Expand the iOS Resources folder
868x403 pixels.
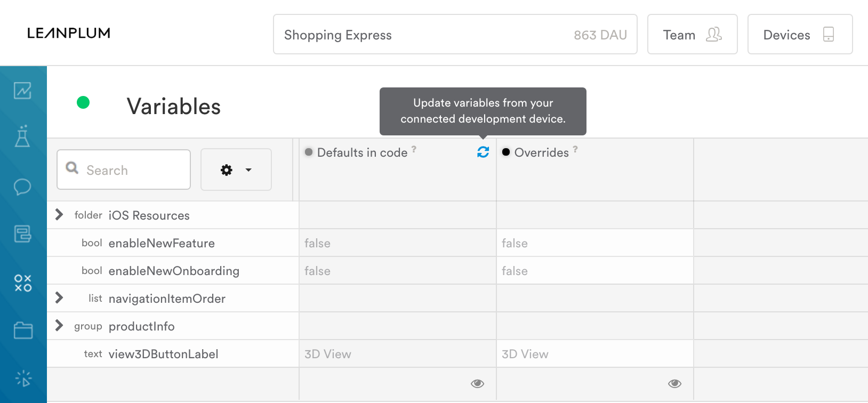tap(59, 215)
